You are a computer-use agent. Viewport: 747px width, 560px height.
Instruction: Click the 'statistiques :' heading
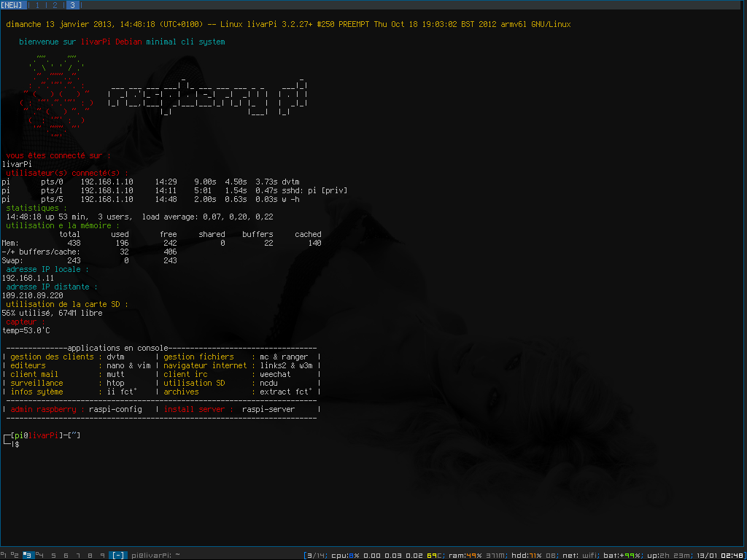pos(36,208)
